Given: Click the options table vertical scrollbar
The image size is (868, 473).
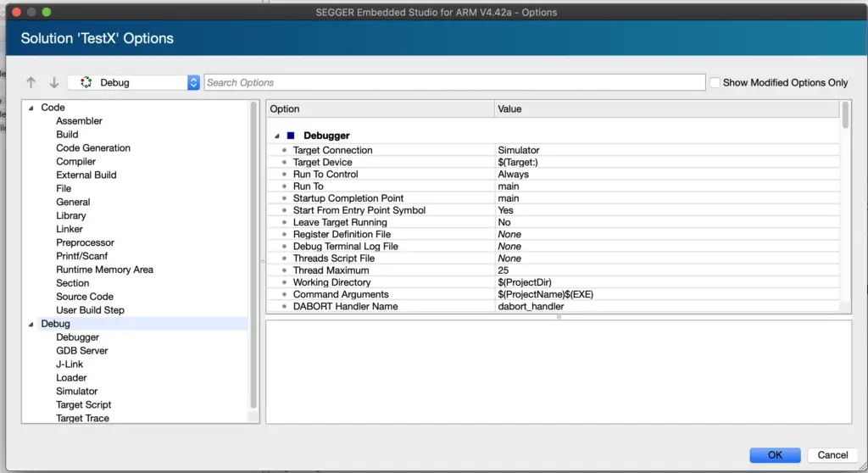Looking at the screenshot, I should (845, 115).
